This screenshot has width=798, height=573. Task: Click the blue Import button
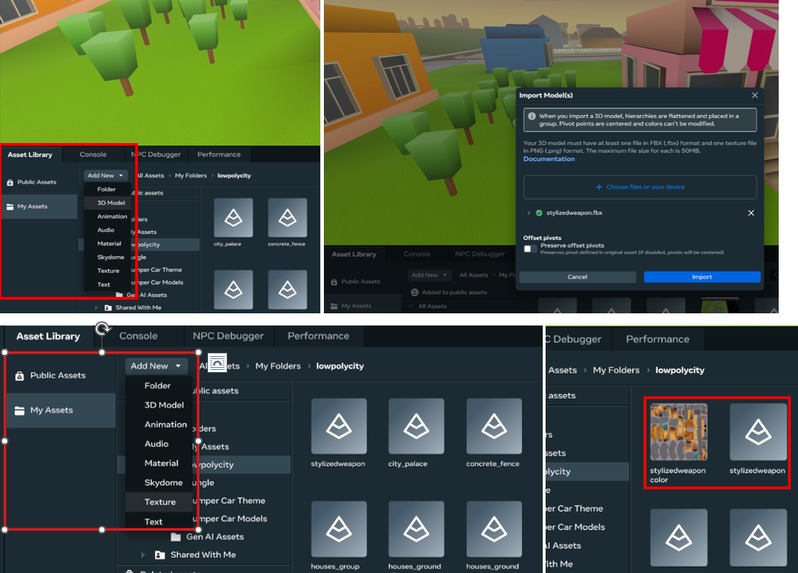pos(702,277)
